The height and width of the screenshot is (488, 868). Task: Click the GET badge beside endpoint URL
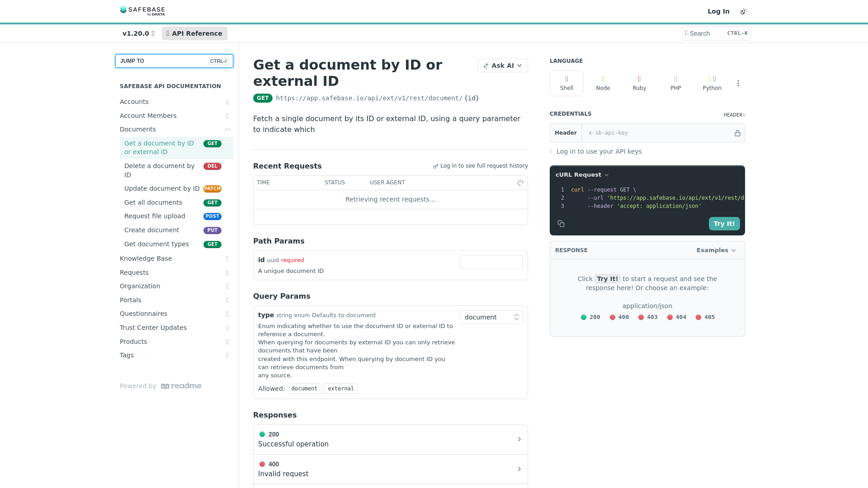(263, 98)
